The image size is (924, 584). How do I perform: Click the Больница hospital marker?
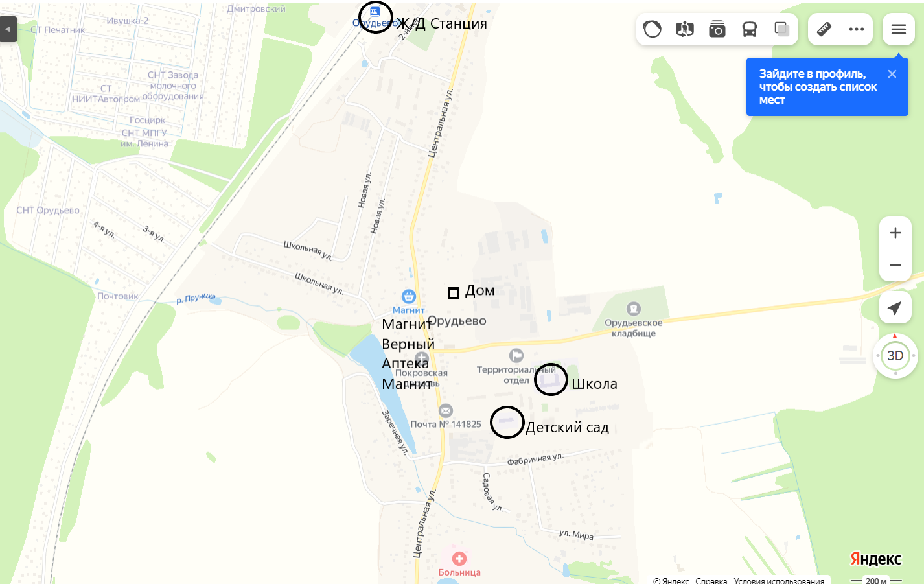click(x=459, y=559)
